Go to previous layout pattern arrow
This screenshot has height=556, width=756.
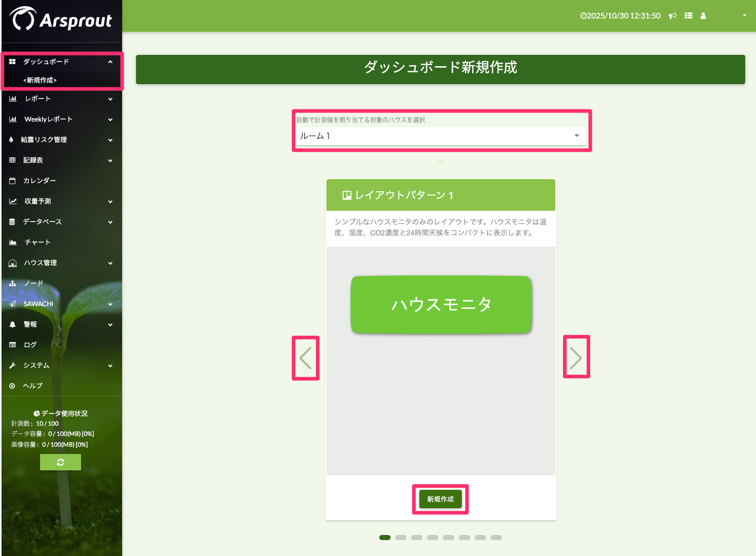click(x=306, y=358)
